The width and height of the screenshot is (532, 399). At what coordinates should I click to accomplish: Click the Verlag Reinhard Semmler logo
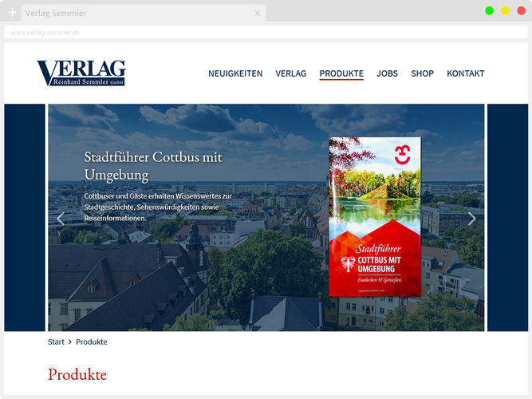[81, 73]
